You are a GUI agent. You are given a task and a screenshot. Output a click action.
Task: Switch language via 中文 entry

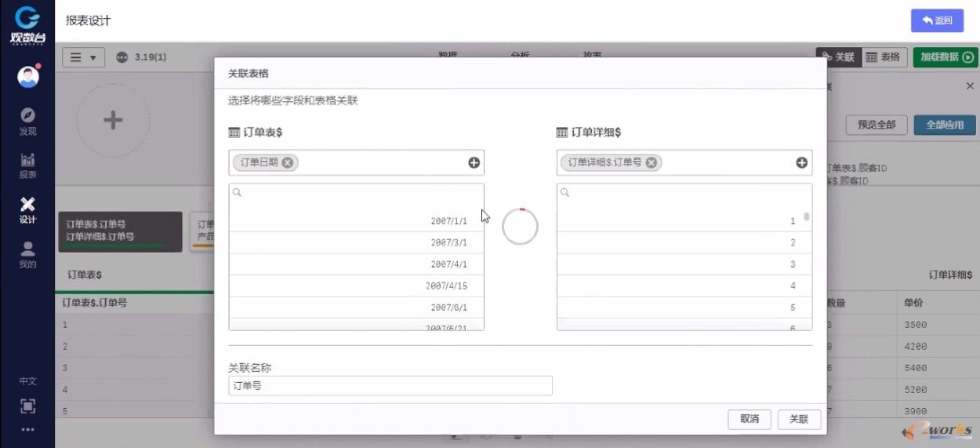pos(27,381)
